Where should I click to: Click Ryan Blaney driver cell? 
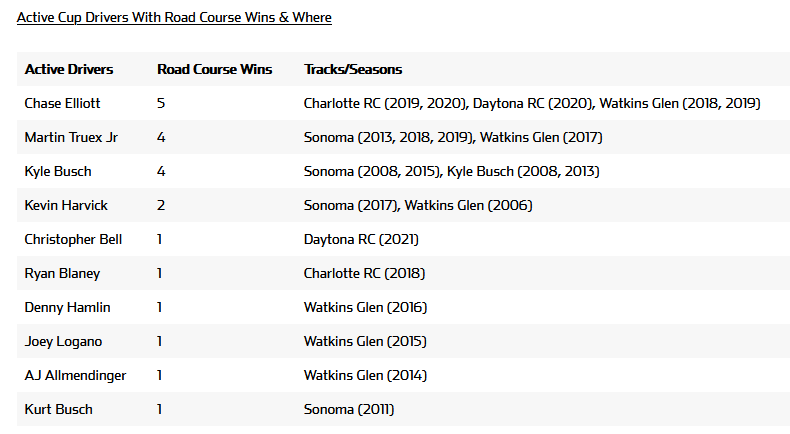tap(62, 273)
